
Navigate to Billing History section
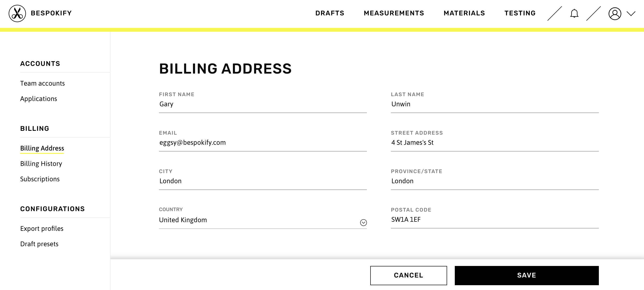[x=41, y=163]
